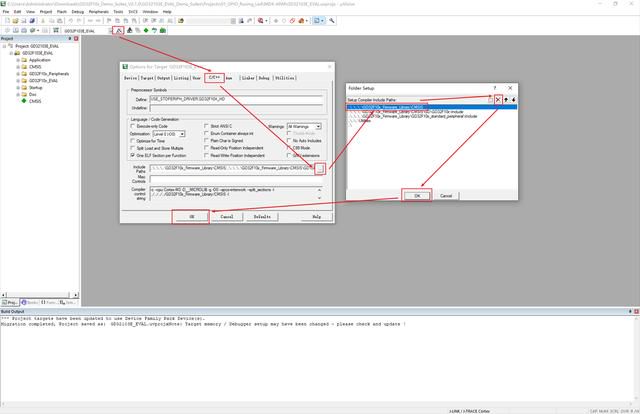Toggle Execute-only Code checkbox
This screenshot has width=640, height=414.
(132, 126)
